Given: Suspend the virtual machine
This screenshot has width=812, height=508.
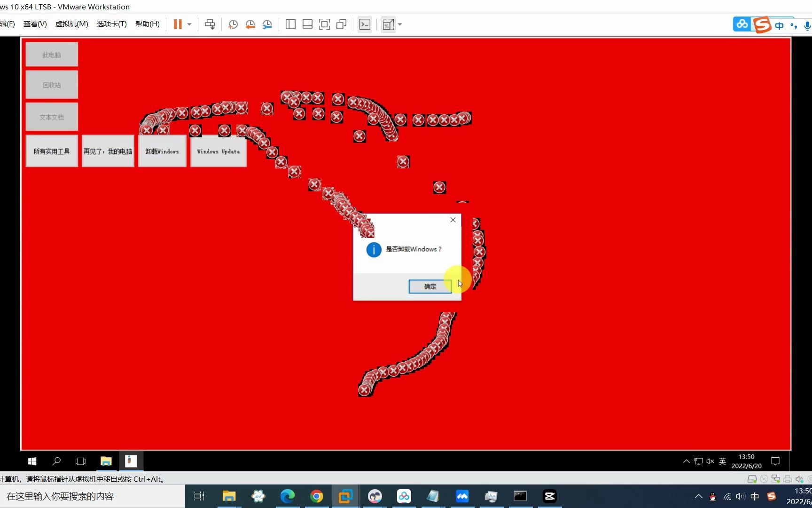Looking at the screenshot, I should (178, 24).
